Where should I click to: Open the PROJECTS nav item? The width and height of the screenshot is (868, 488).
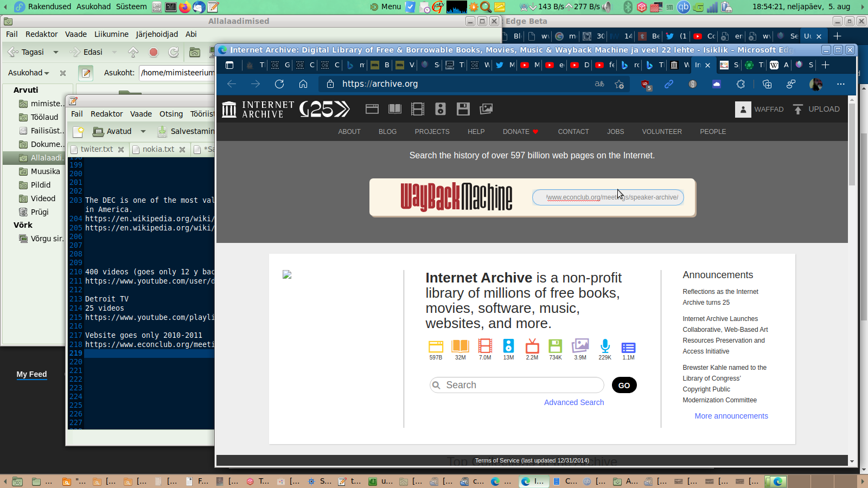pos(432,132)
